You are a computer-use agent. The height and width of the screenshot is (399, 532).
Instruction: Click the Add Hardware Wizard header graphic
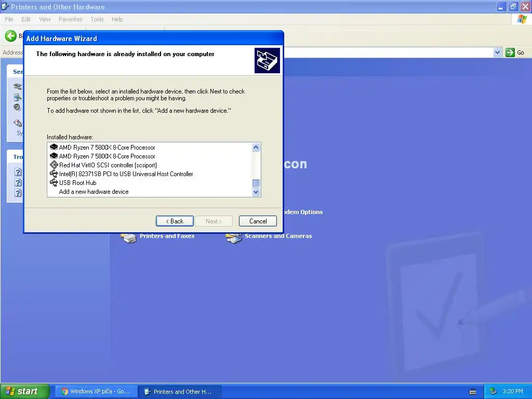tap(267, 60)
